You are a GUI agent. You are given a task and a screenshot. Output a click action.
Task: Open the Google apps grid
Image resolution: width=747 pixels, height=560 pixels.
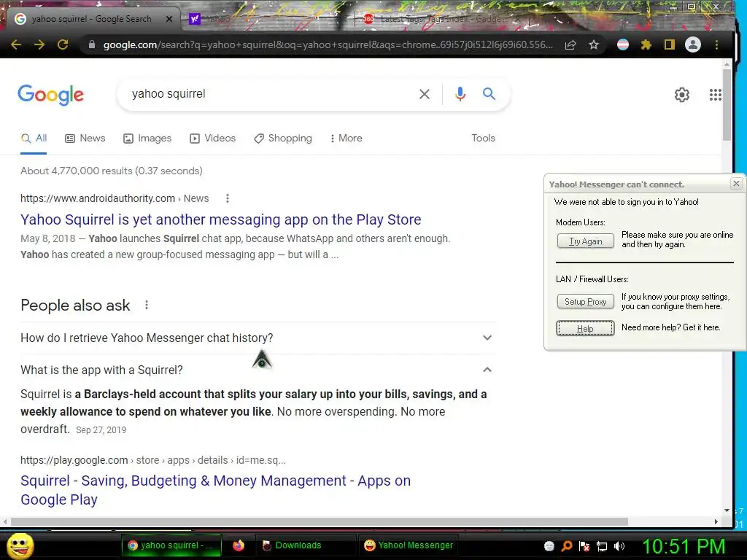pyautogui.click(x=715, y=95)
